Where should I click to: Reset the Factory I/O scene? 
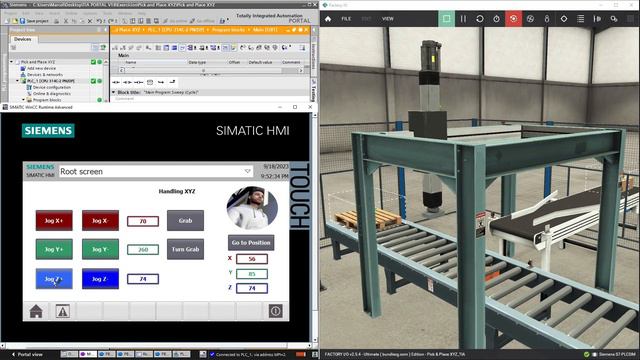click(480, 19)
